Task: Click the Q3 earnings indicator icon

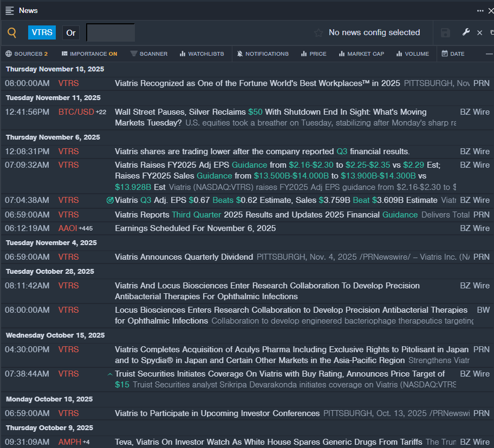Action: [x=110, y=200]
